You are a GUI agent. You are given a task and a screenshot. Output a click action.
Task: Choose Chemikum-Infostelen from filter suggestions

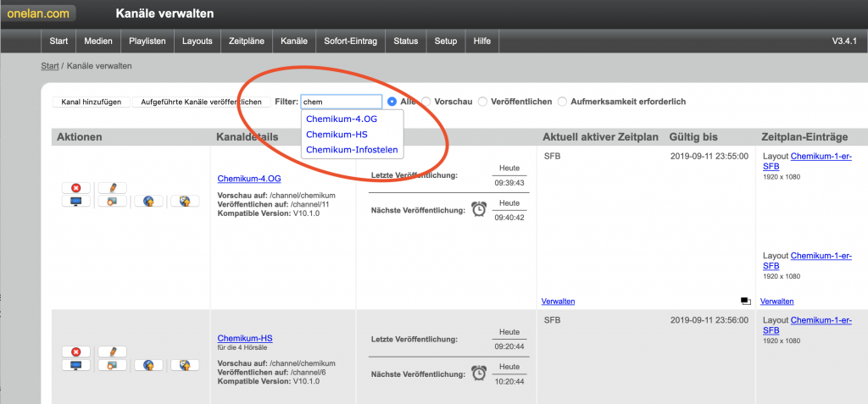click(352, 150)
